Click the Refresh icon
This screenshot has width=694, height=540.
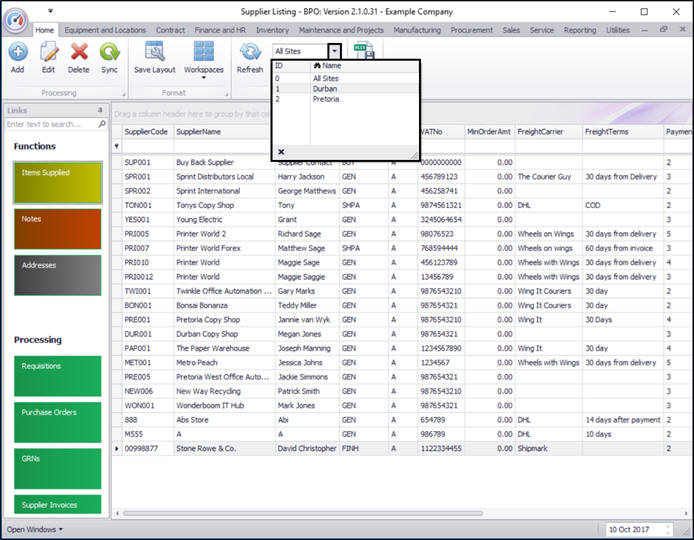click(x=250, y=52)
